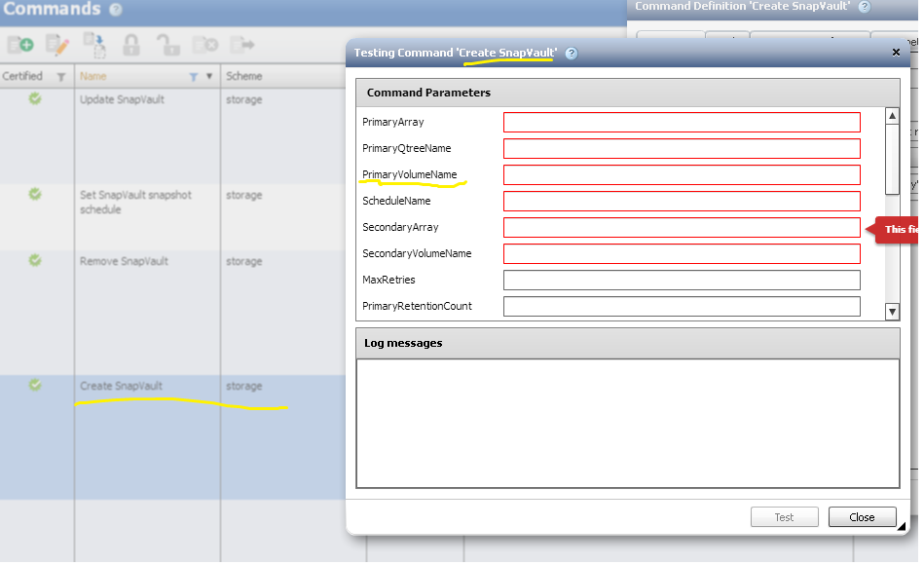Click filter icon in Name column header

(x=194, y=77)
